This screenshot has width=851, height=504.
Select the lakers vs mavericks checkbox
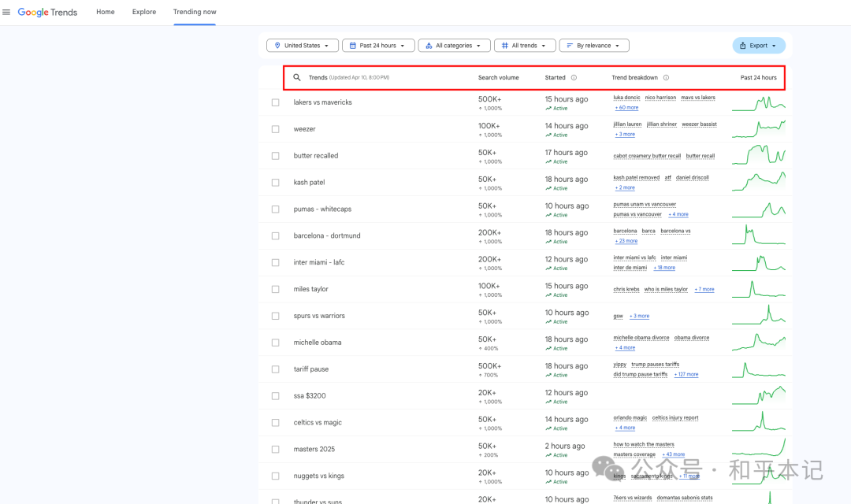(276, 102)
